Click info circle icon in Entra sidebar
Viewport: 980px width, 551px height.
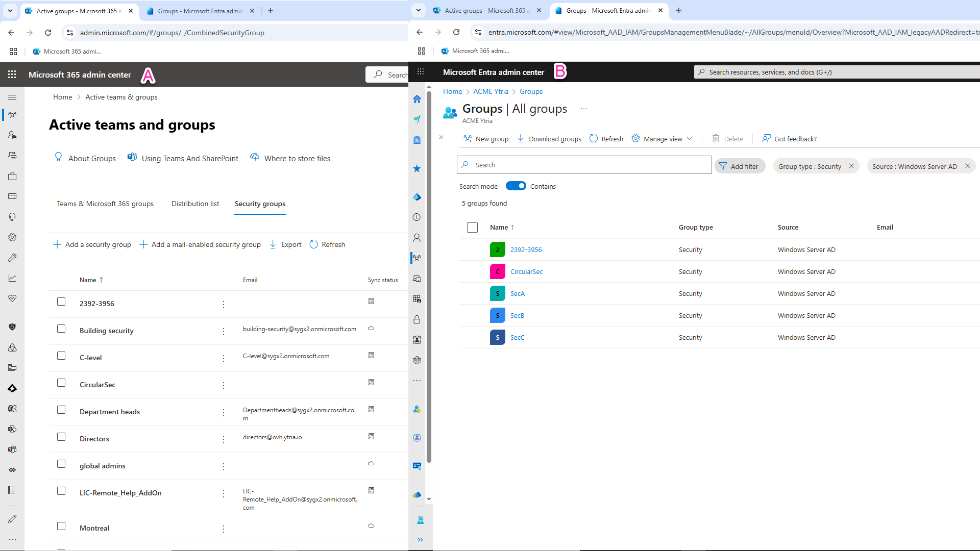(x=417, y=217)
